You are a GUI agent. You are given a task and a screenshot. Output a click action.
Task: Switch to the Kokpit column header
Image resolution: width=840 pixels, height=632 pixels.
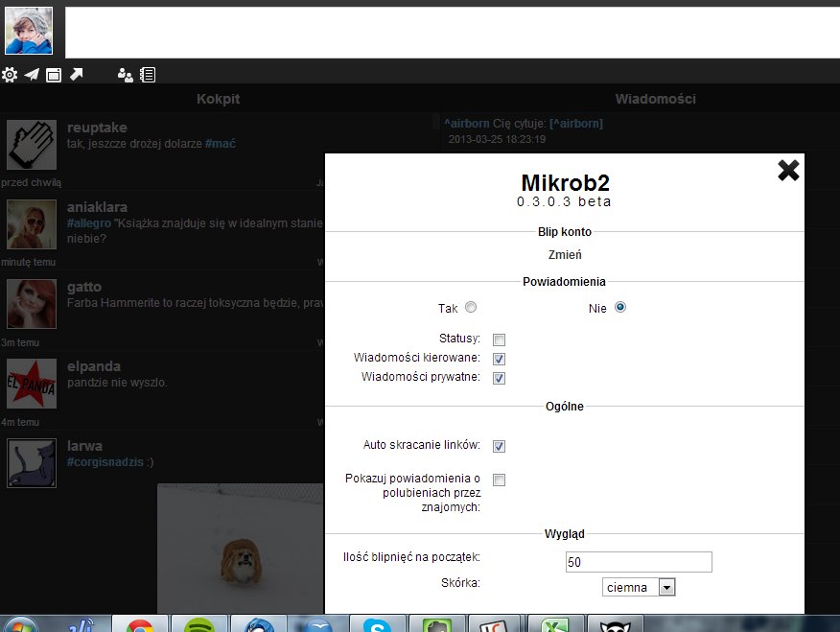coord(218,99)
